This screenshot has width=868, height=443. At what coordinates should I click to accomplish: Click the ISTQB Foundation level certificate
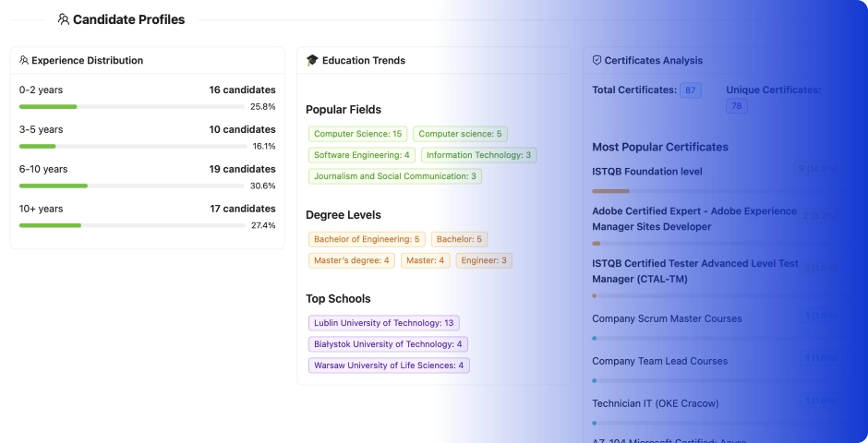coord(647,172)
